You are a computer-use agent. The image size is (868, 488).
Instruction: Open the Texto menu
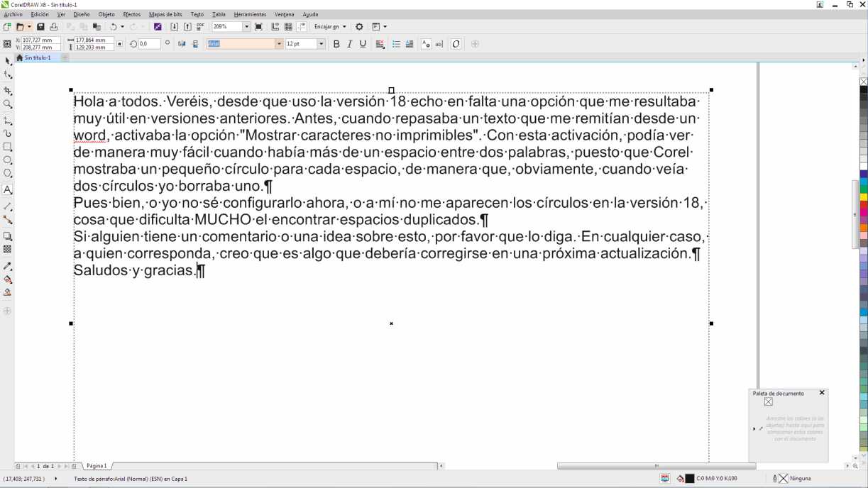pyautogui.click(x=197, y=14)
